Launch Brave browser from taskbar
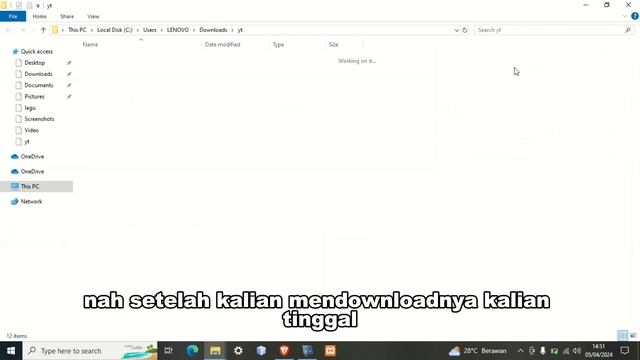This screenshot has height=360, width=640. click(x=284, y=351)
